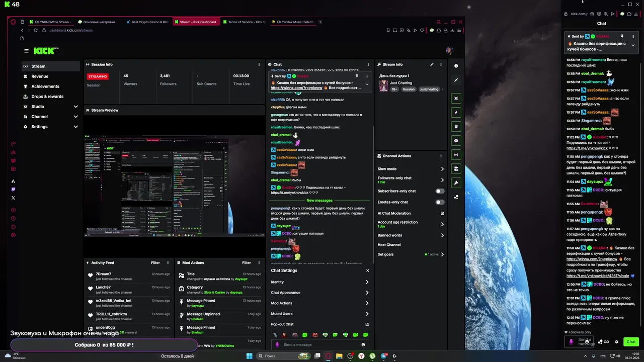Toggle the chat bubble icon in right toolbar
Screen dimensions: 644x362
(456, 141)
